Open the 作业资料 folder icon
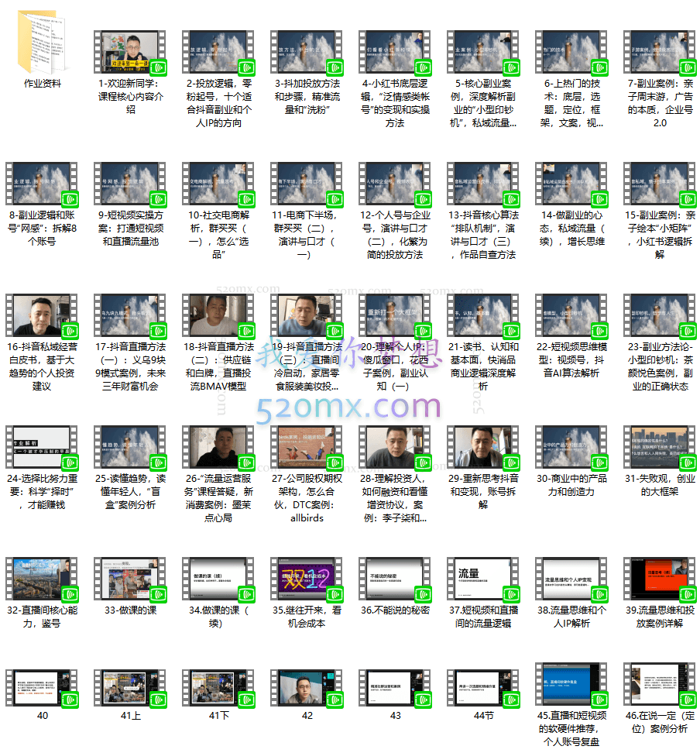Image resolution: width=700 pixels, height=753 pixels. pos(43,42)
